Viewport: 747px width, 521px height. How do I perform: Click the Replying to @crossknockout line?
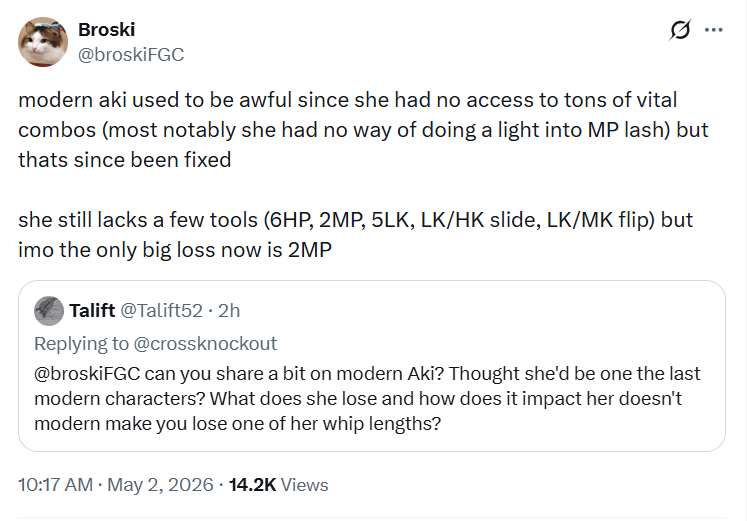coord(155,343)
